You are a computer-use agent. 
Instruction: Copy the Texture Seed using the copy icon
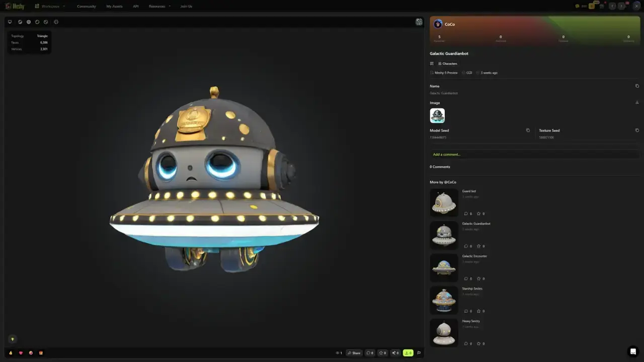coord(637,130)
